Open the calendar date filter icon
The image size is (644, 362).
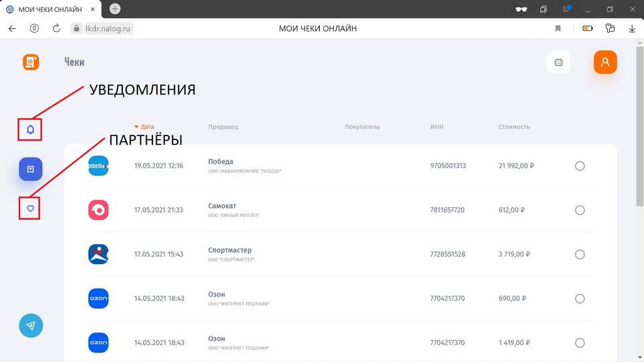558,62
